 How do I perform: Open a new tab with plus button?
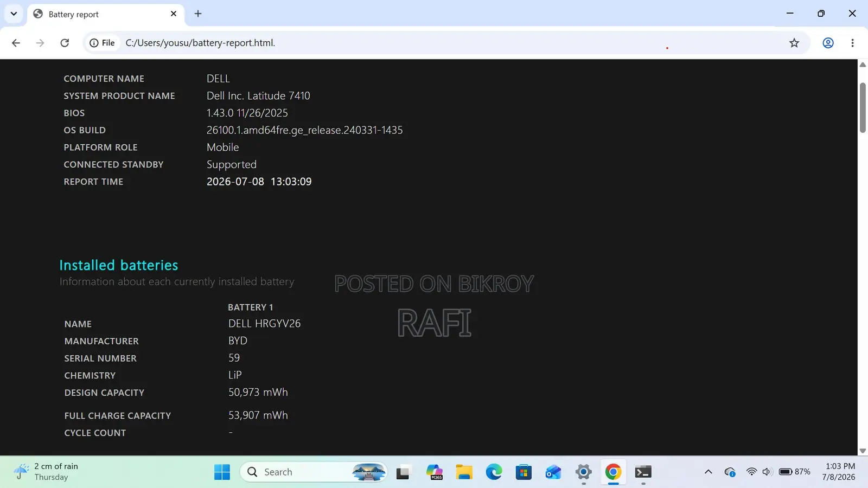[x=198, y=14]
